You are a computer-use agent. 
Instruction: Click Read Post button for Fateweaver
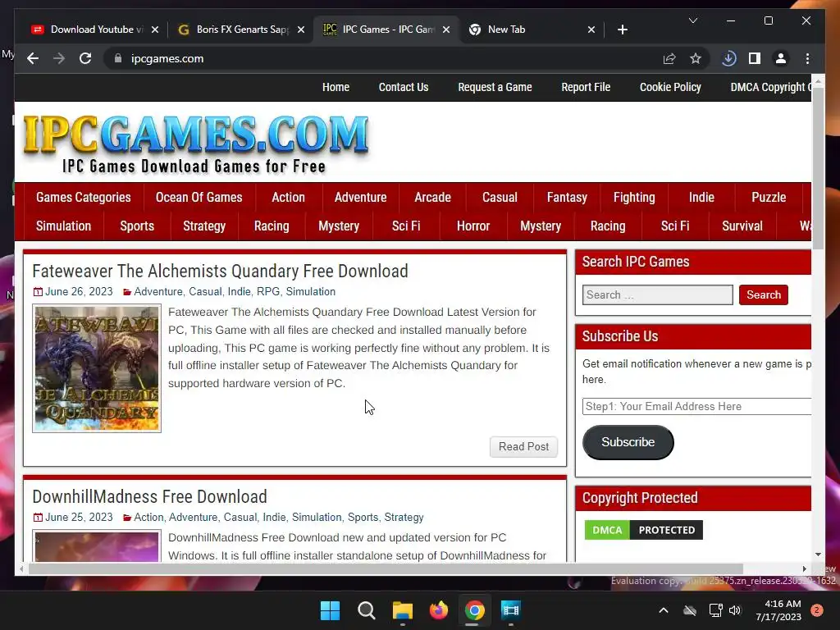[523, 447]
